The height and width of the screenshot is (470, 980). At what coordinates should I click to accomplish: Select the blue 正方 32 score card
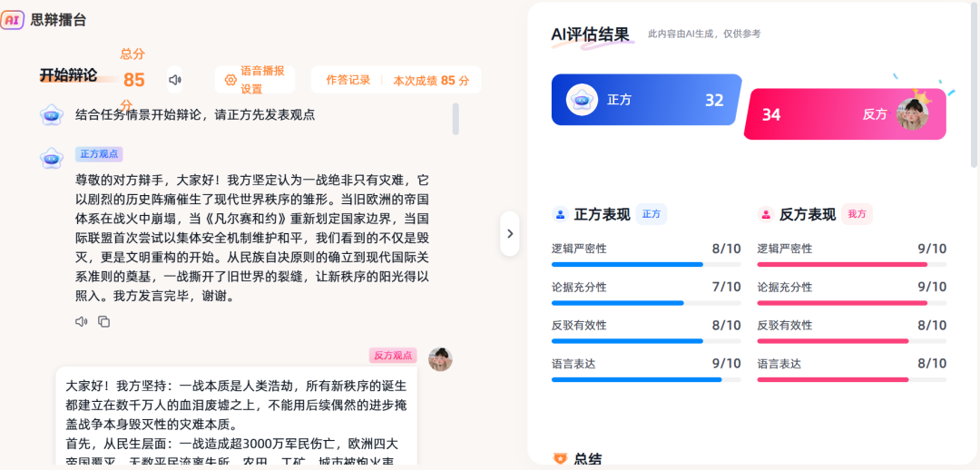click(x=646, y=100)
